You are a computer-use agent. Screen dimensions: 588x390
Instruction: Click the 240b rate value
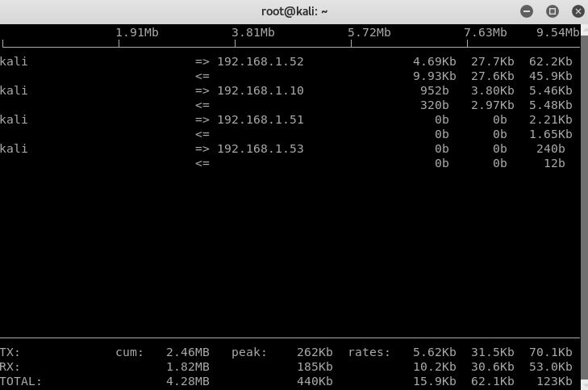tap(551, 149)
